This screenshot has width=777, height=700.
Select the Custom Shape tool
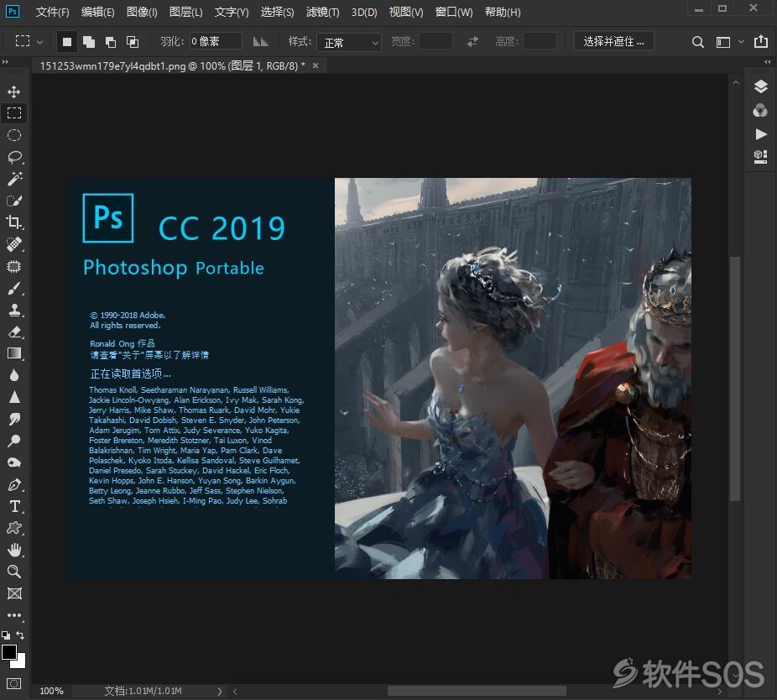[14, 528]
